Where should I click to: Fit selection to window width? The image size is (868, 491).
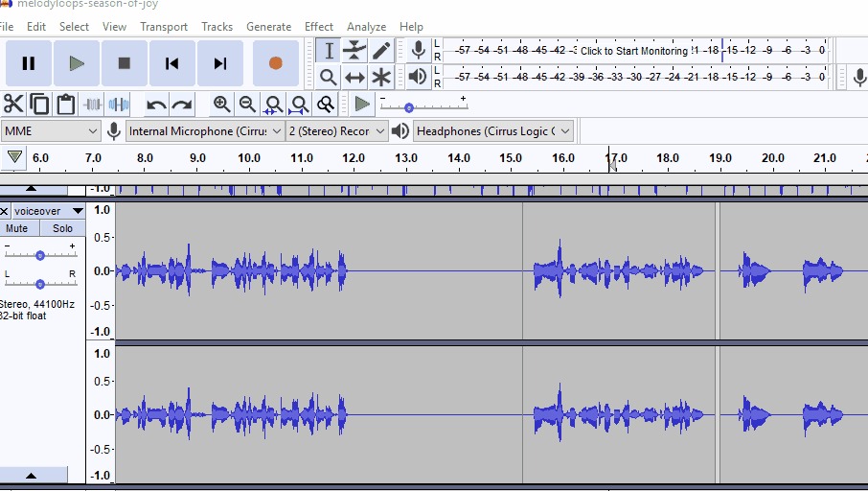(x=273, y=105)
